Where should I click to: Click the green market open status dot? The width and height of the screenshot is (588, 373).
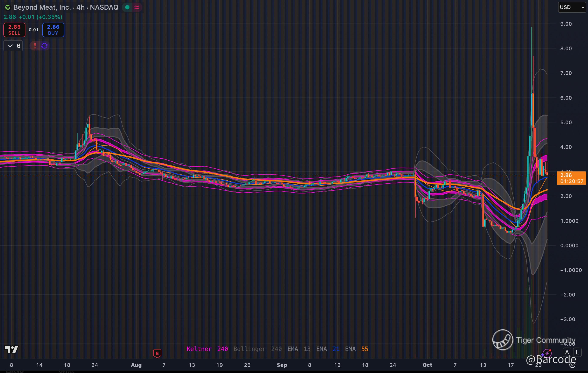tap(127, 7)
